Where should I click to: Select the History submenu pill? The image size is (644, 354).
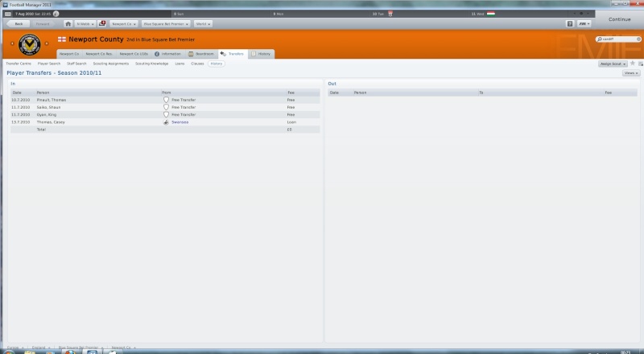click(x=216, y=64)
